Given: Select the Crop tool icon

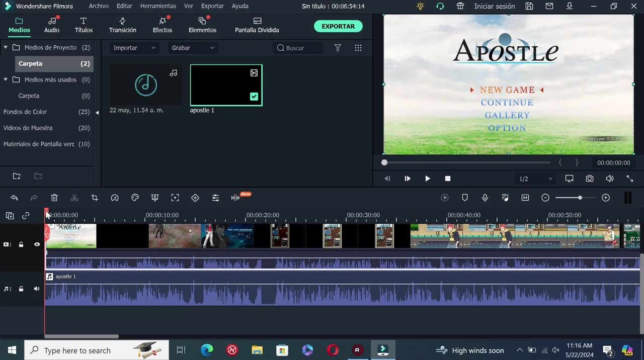Looking at the screenshot, I should pyautogui.click(x=95, y=198).
